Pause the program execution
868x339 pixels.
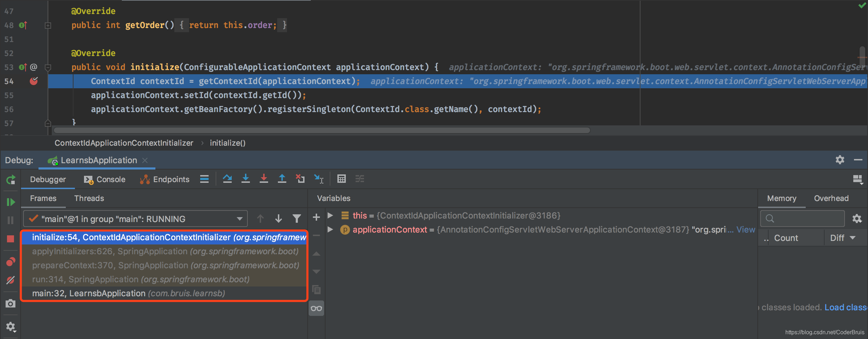(x=10, y=220)
